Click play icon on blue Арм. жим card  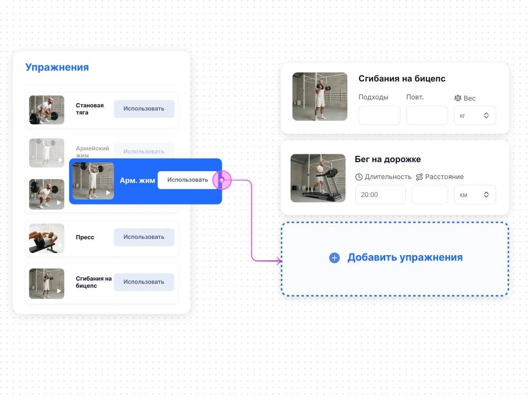click(108, 193)
